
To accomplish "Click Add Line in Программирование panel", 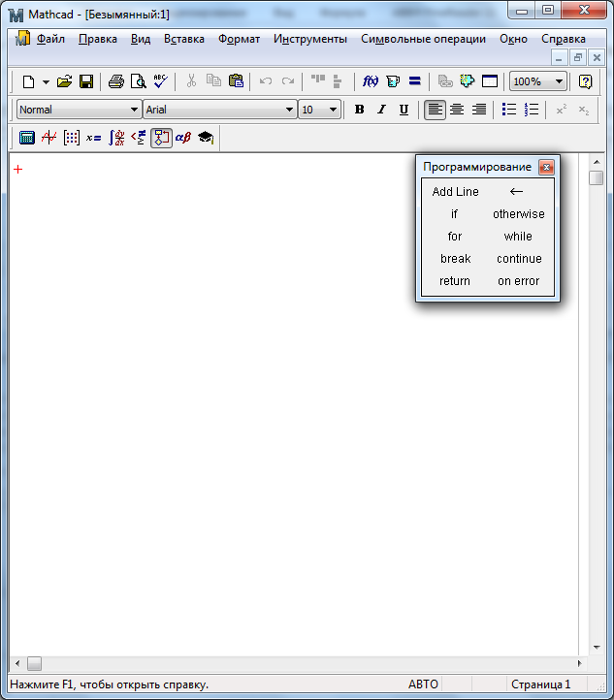I will 456,192.
